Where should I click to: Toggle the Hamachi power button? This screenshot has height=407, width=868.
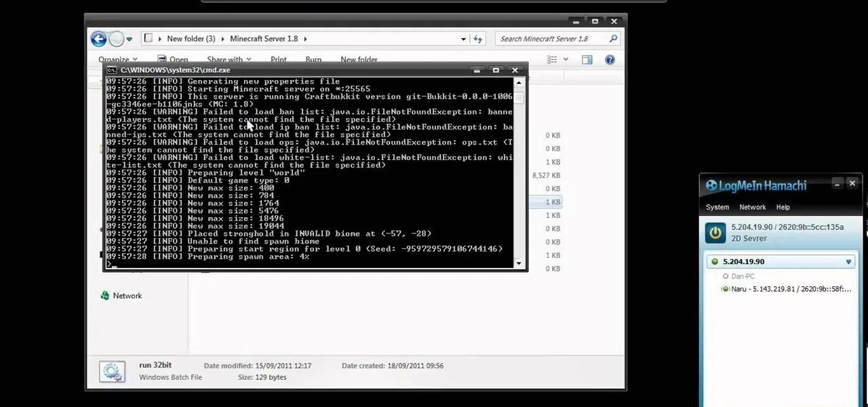[715, 233]
